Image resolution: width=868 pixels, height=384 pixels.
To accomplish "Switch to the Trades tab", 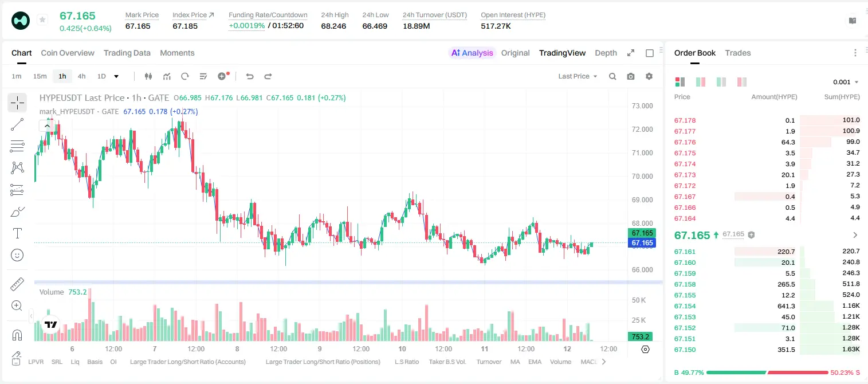I will [738, 53].
